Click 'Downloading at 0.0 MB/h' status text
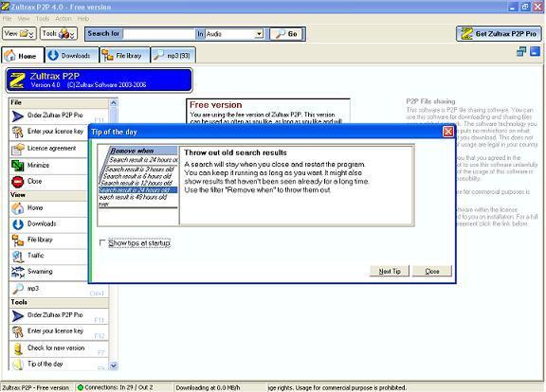546x392 pixels. tap(208, 387)
